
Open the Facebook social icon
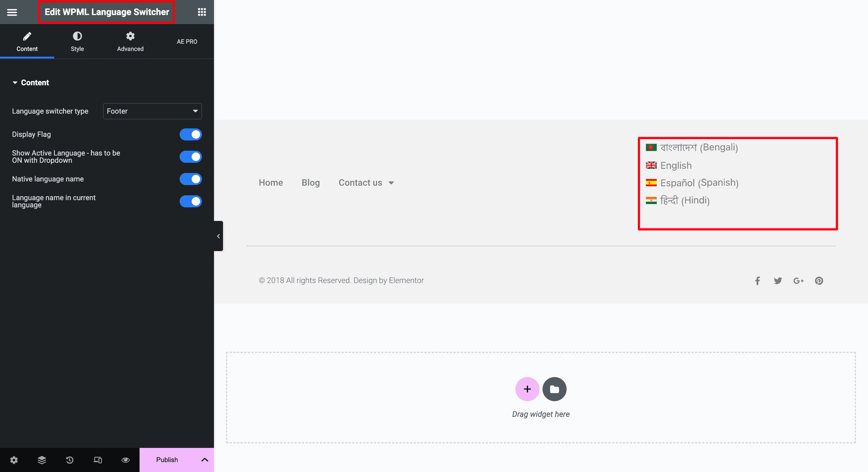757,281
